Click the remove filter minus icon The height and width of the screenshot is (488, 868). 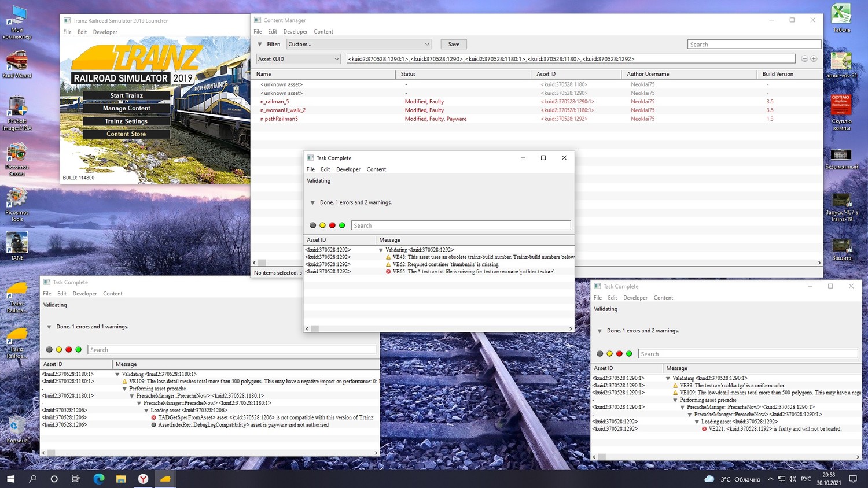(804, 59)
